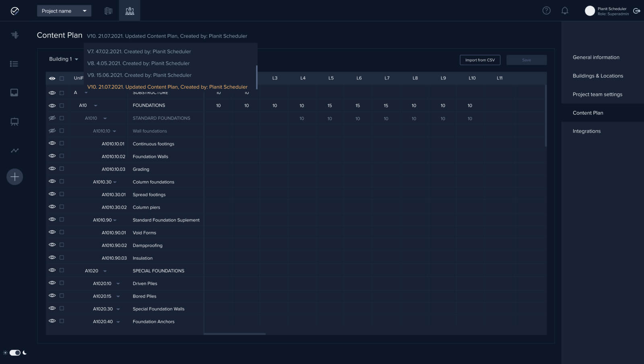Click the Import from CSV button

point(480,60)
